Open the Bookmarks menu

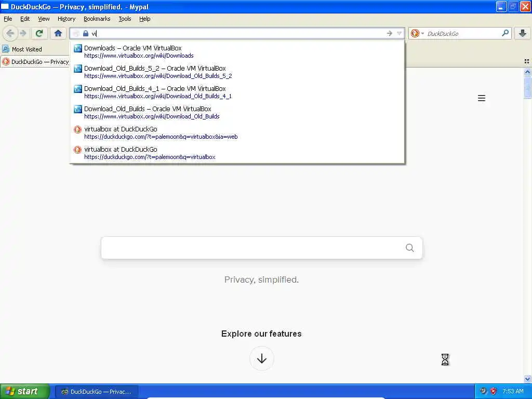coord(97,19)
